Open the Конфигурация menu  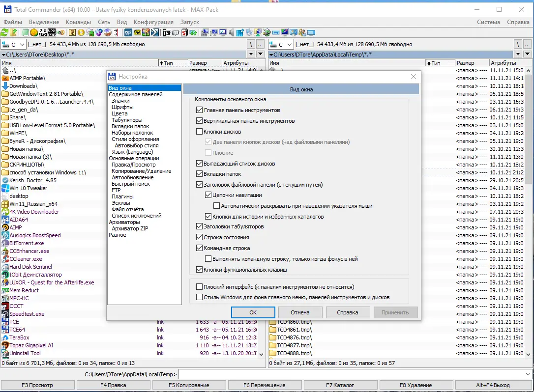point(153,22)
